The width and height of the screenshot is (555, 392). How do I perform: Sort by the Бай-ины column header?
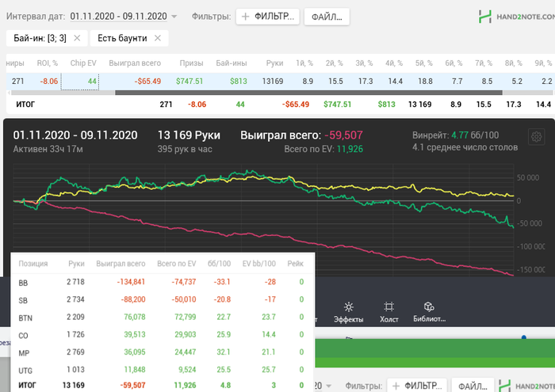[x=232, y=63]
